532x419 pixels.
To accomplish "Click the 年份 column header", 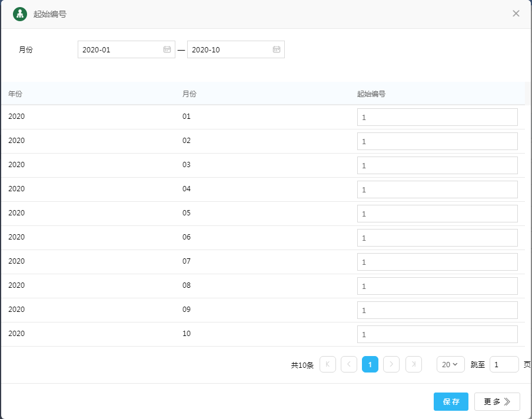I will (15, 94).
